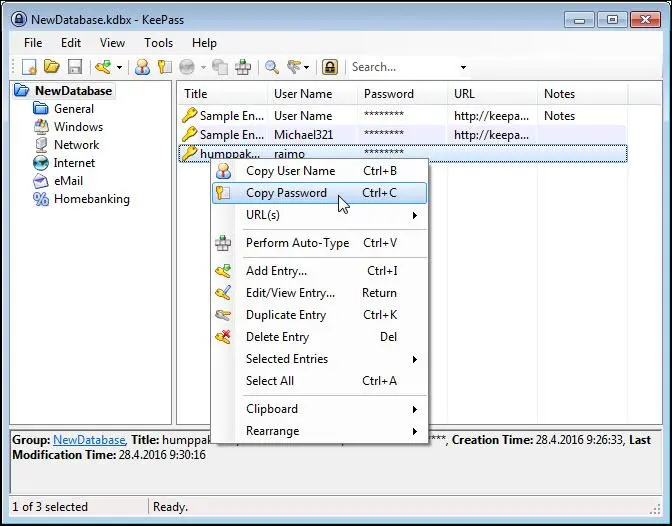Open the NewDatabase group link
This screenshot has width=672, height=526.
coord(89,440)
